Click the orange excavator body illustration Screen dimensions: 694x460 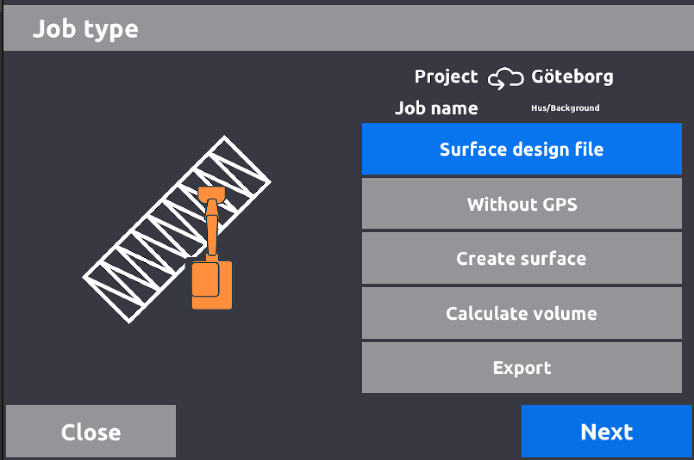pyautogui.click(x=211, y=284)
